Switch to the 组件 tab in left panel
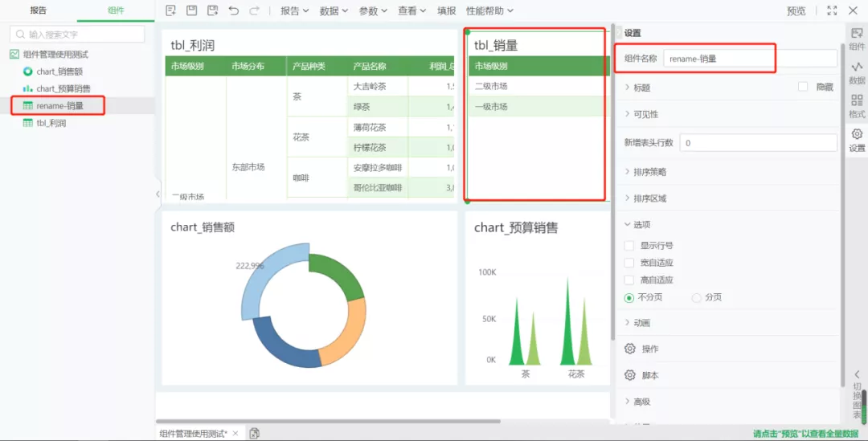Viewport: 868px width, 441px height. tap(116, 10)
